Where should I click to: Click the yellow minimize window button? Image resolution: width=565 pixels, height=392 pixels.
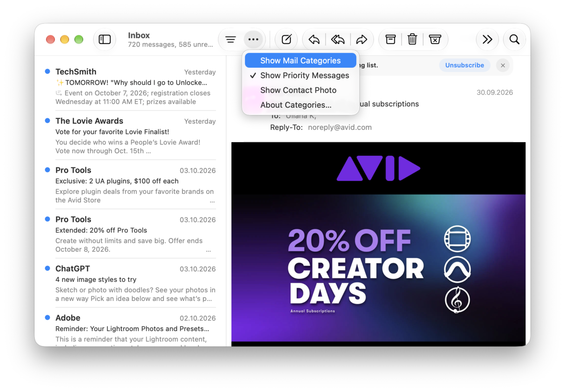[65, 39]
